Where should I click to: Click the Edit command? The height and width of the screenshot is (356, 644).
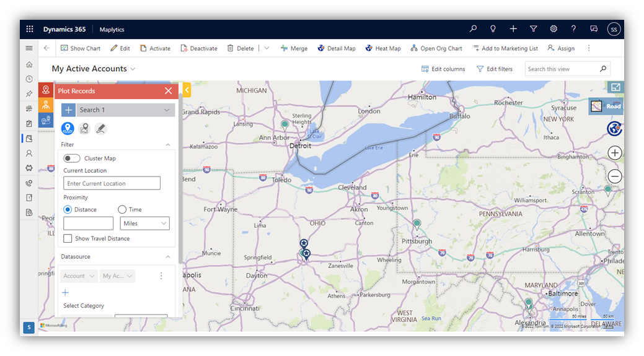120,48
